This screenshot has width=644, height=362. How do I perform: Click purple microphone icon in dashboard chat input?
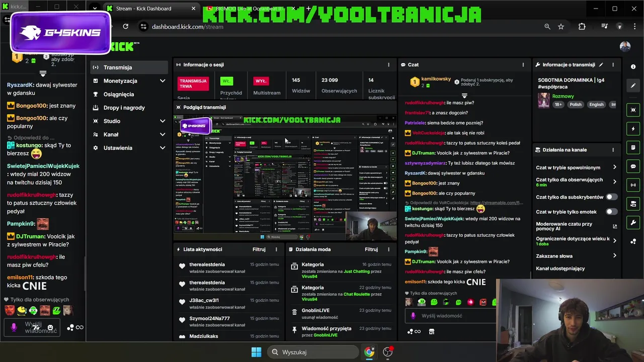413,316
